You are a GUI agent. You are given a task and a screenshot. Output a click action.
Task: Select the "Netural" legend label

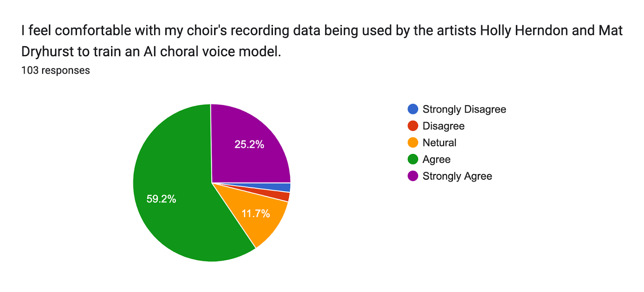tap(439, 143)
